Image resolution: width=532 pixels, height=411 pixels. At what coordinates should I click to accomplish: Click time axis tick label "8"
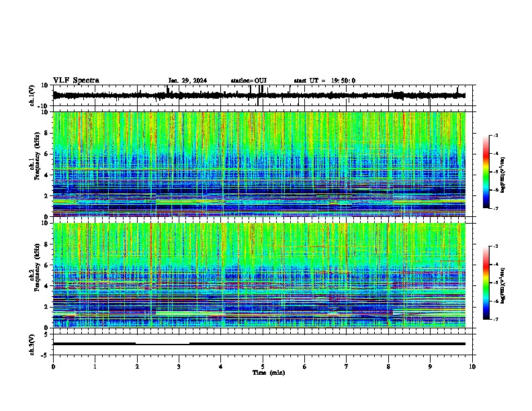(388, 367)
